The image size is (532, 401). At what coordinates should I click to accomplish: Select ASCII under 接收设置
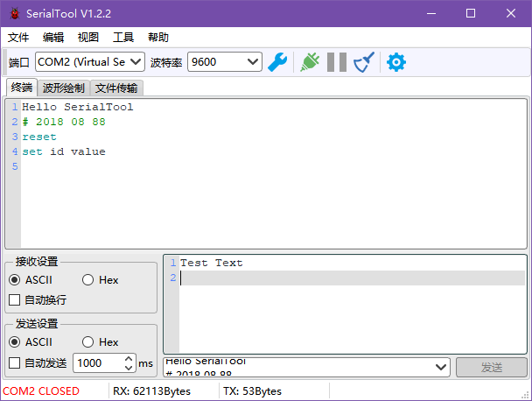(x=31, y=280)
